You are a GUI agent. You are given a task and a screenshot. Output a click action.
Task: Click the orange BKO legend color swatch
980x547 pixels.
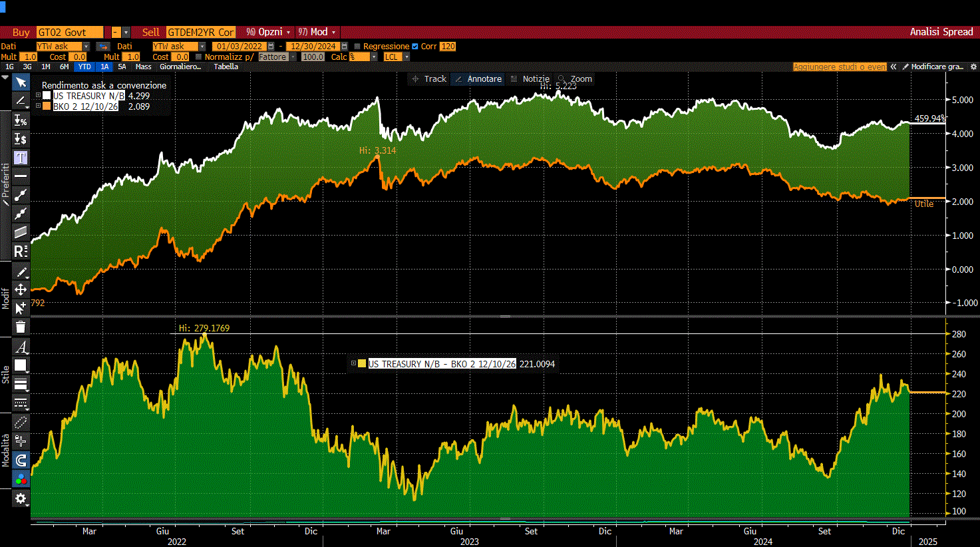(x=47, y=106)
